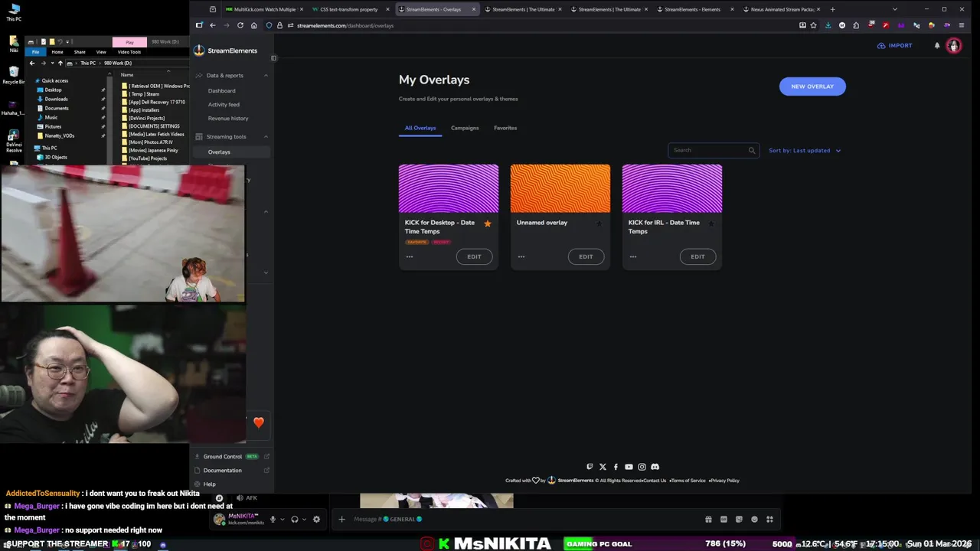This screenshot has height=551, width=980.
Task: Open File Explorer recent locations dropdown
Action: [52, 63]
